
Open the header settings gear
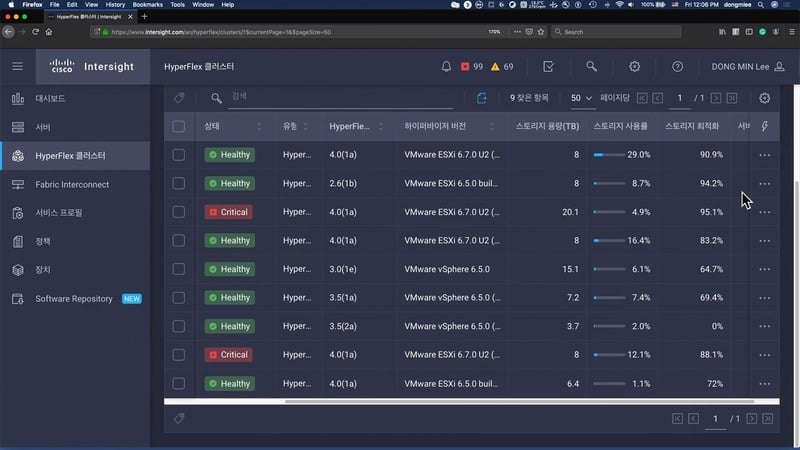tap(634, 66)
